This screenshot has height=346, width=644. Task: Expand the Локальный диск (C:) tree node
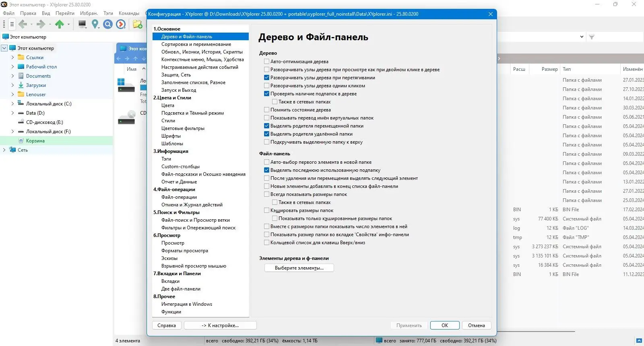coord(12,104)
